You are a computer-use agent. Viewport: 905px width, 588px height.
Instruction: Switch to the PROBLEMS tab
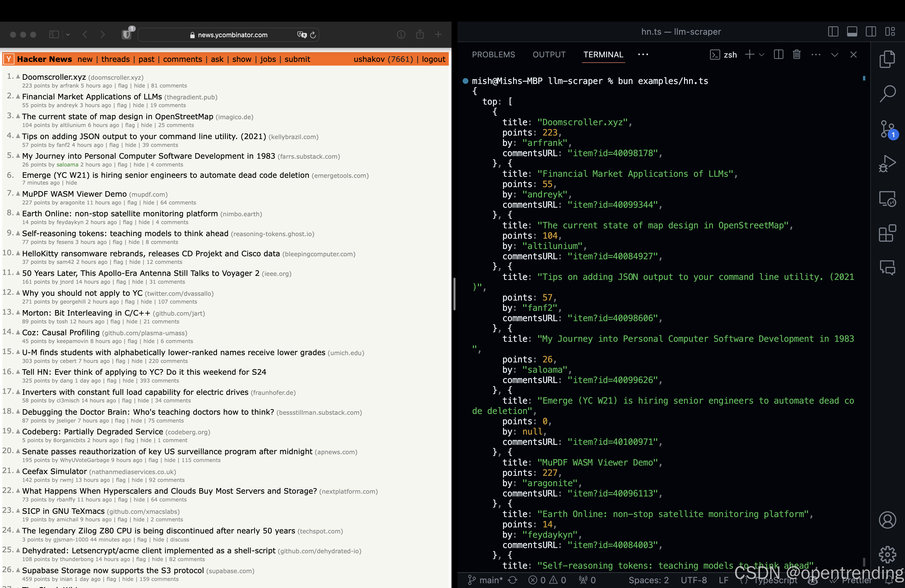click(493, 55)
